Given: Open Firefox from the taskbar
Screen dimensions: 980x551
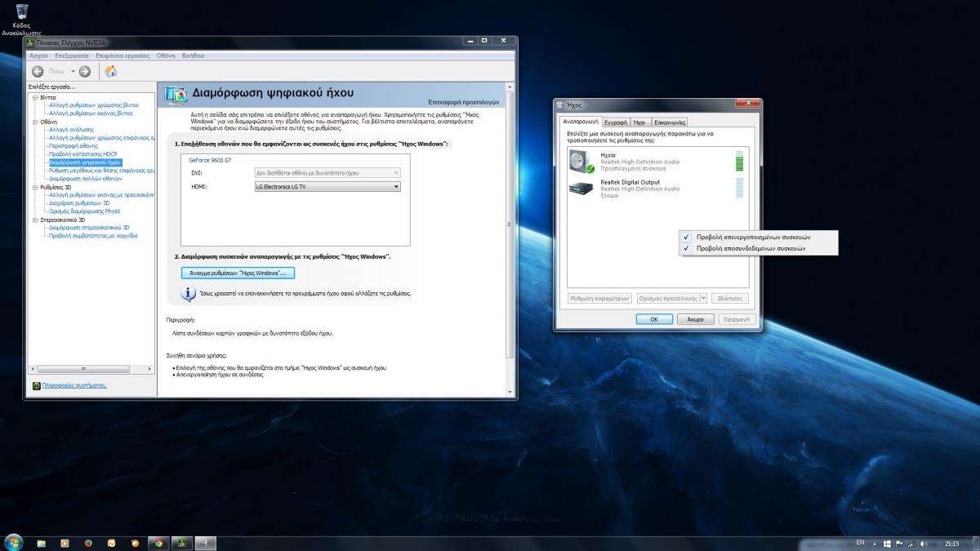Looking at the screenshot, I should tap(88, 543).
